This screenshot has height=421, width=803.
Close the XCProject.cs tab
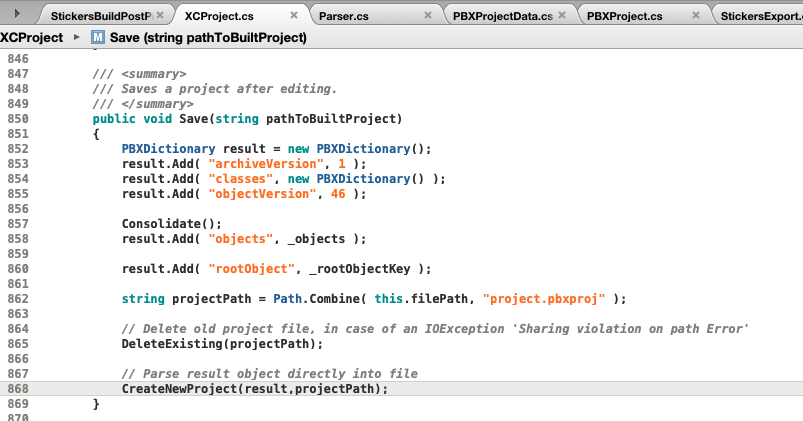point(294,15)
